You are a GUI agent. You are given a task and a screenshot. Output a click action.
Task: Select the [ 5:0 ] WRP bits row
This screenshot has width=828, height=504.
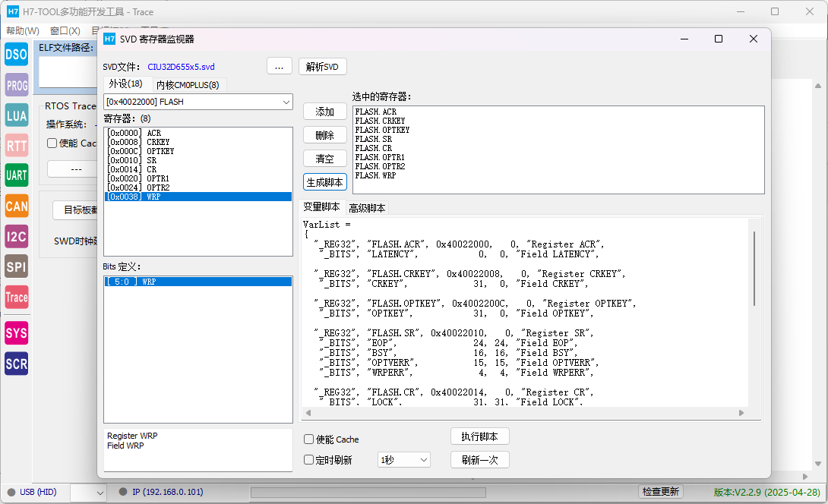(198, 282)
